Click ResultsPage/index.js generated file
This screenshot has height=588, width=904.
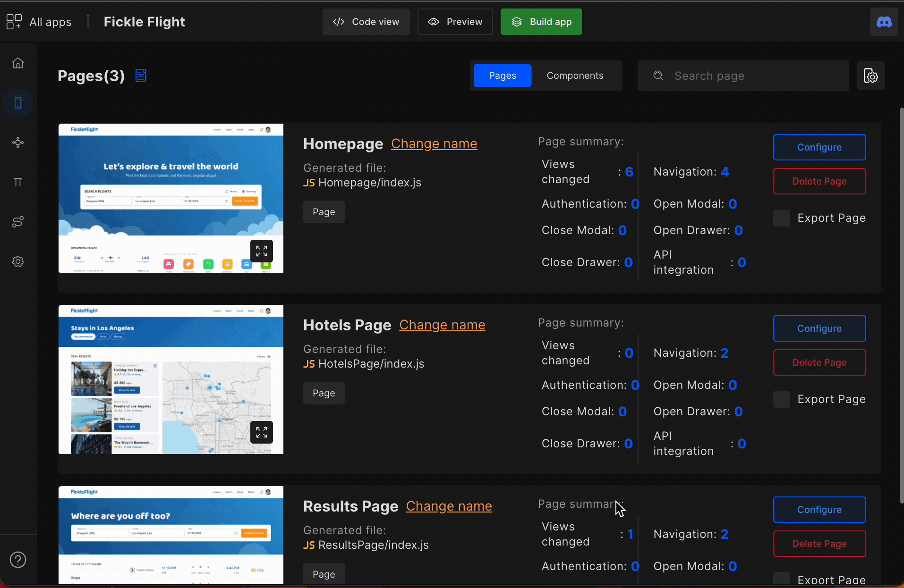[366, 545]
